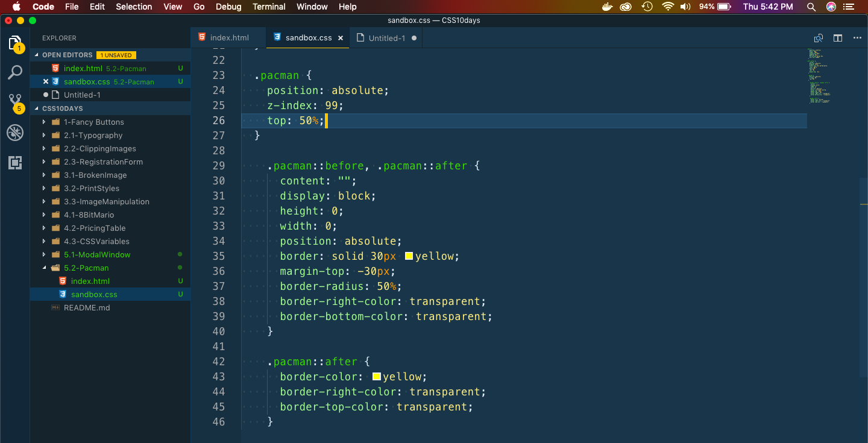Open the View menu
The height and width of the screenshot is (443, 868).
172,7
